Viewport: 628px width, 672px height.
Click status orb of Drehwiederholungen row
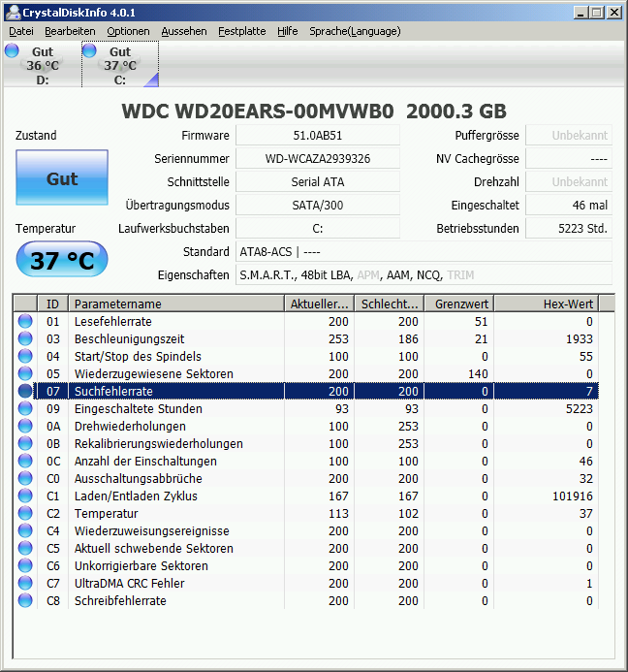click(x=25, y=426)
